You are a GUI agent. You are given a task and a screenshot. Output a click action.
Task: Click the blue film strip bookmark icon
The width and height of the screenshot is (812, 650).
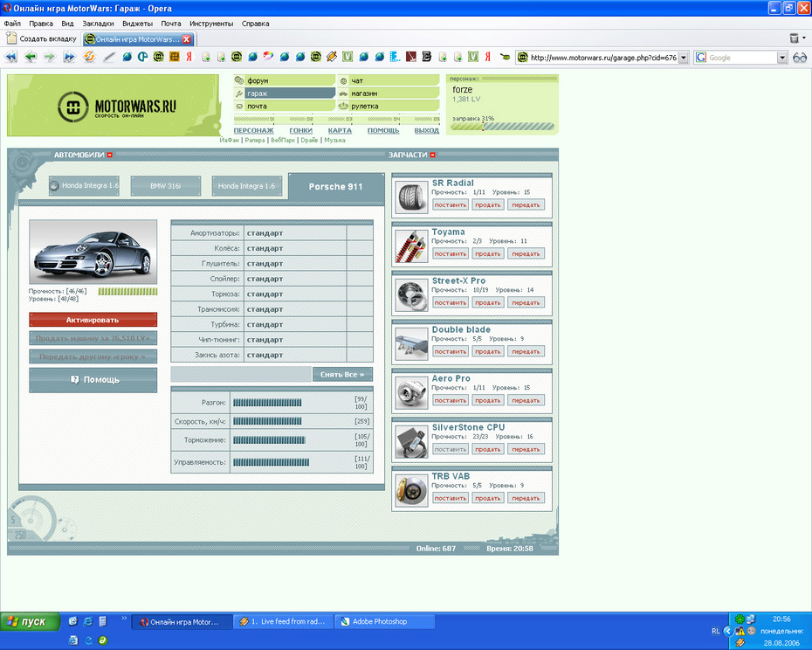click(x=396, y=57)
